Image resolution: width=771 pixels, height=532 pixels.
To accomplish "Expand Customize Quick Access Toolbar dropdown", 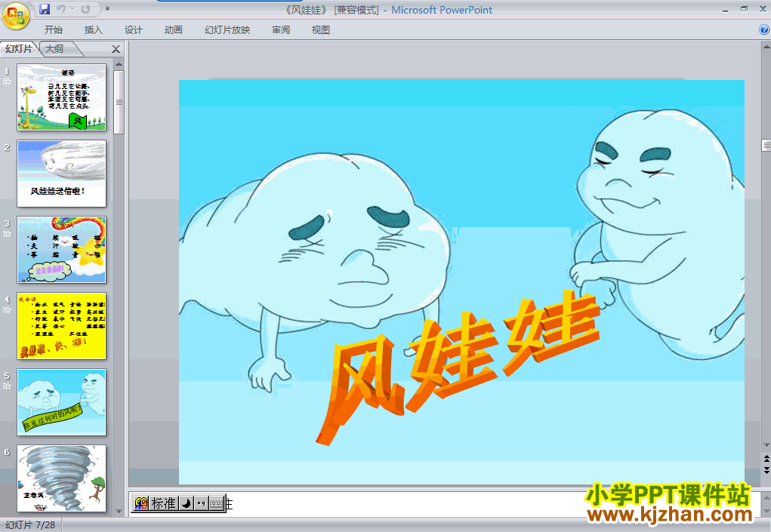I will pos(108,9).
